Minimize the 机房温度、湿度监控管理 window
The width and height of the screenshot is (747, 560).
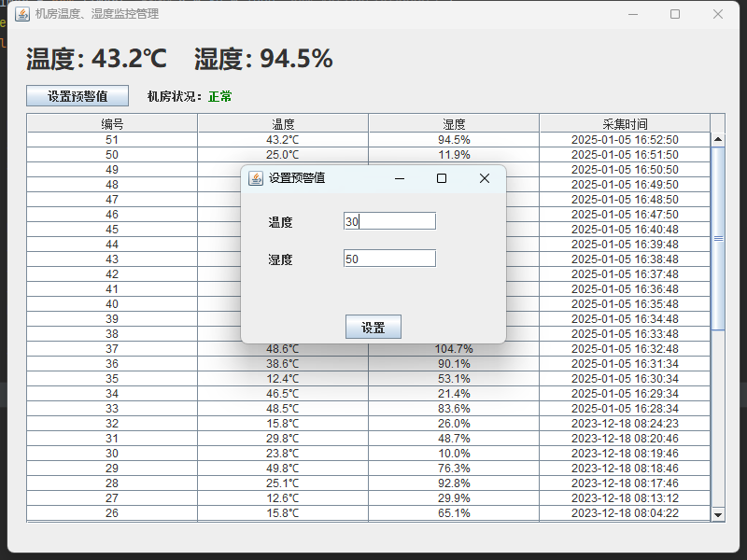coord(633,14)
